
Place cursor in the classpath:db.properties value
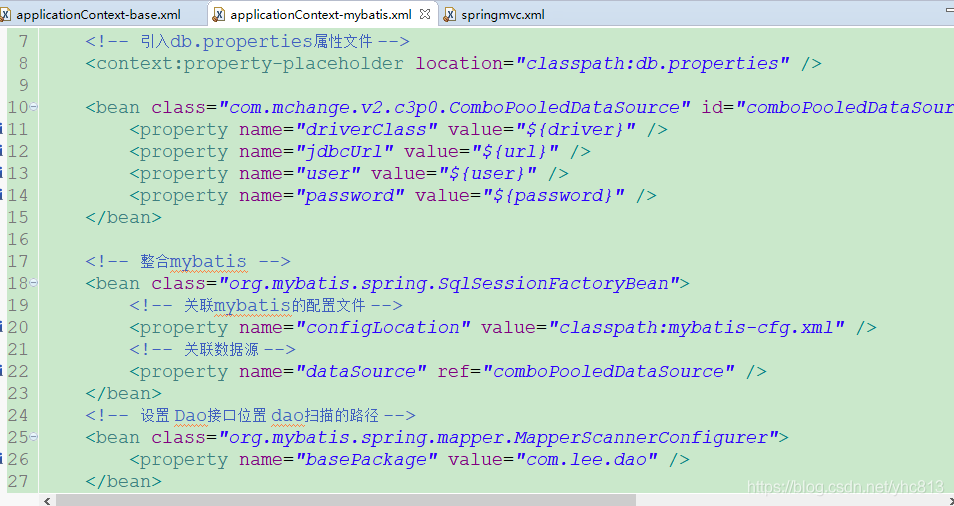click(x=652, y=63)
